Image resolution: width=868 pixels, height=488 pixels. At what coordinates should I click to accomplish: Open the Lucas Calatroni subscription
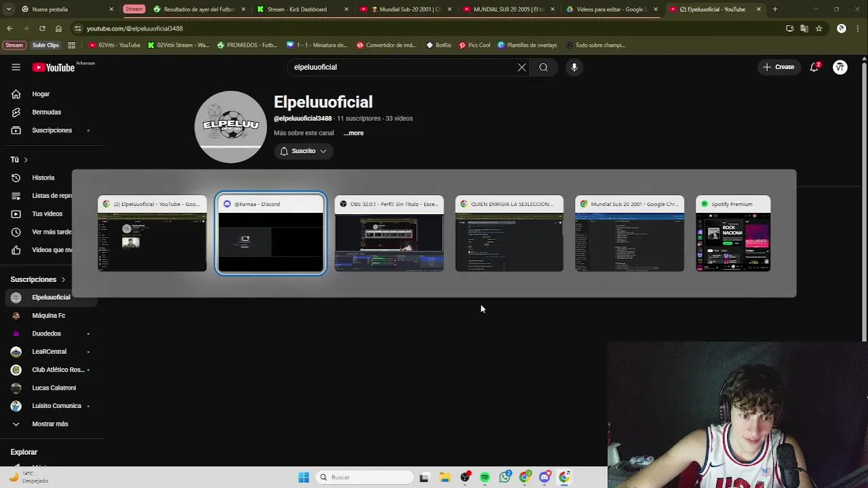point(54,388)
